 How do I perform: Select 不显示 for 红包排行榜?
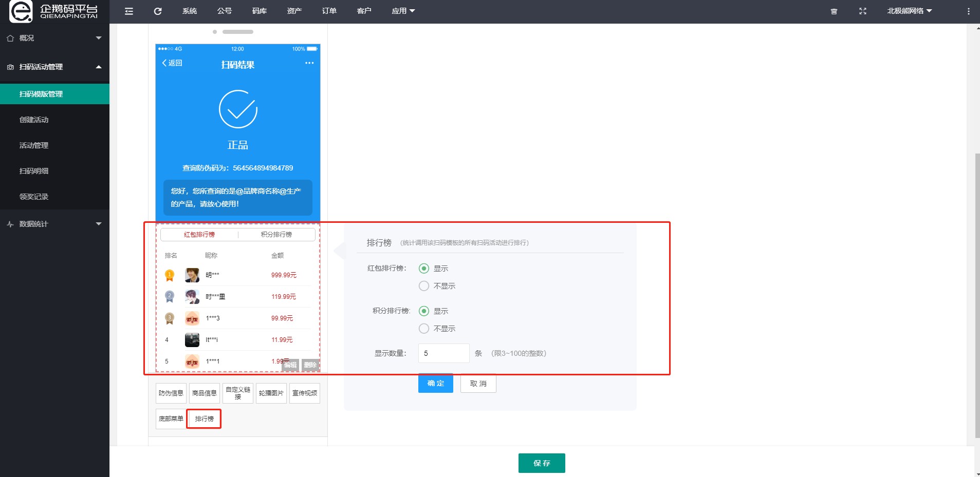(423, 285)
